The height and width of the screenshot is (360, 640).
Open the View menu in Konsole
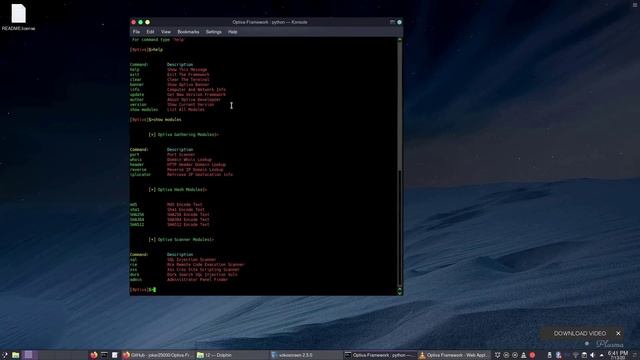click(166, 32)
